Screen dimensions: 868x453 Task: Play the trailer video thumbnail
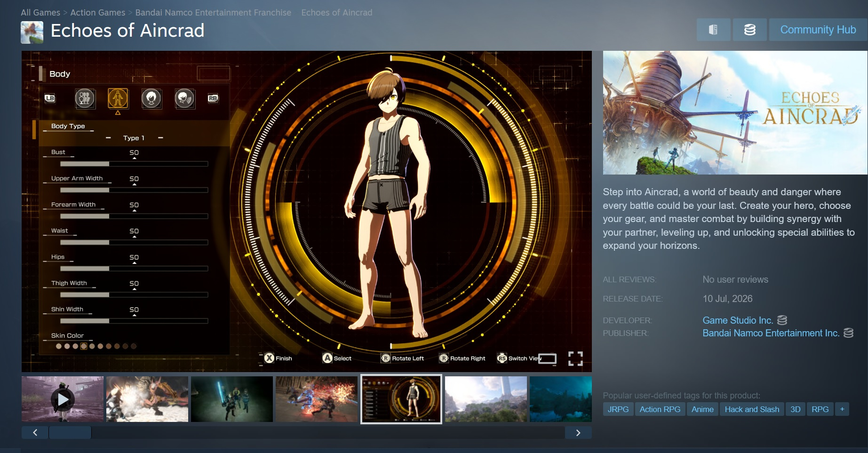tap(63, 399)
